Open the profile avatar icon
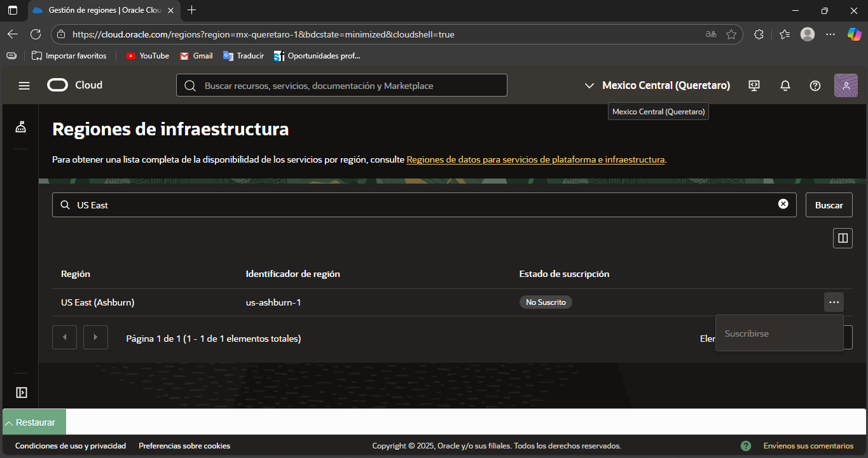This screenshot has width=868, height=458. coord(846,85)
